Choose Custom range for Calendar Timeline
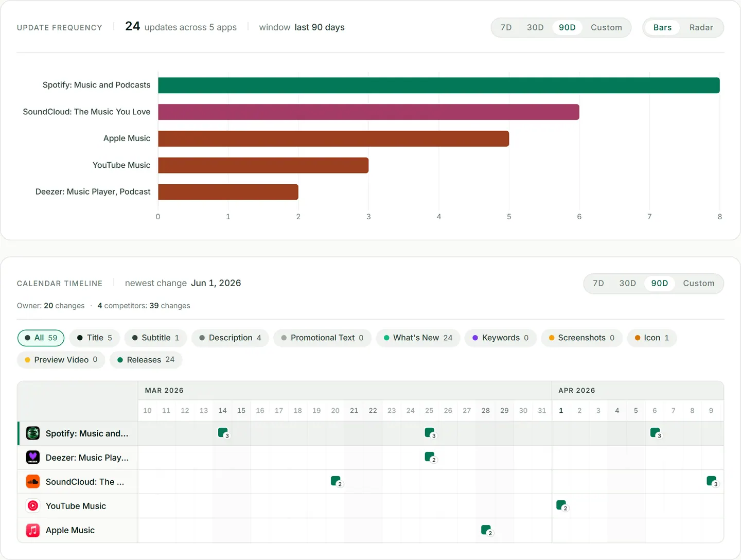This screenshot has height=560, width=741. 698,284
